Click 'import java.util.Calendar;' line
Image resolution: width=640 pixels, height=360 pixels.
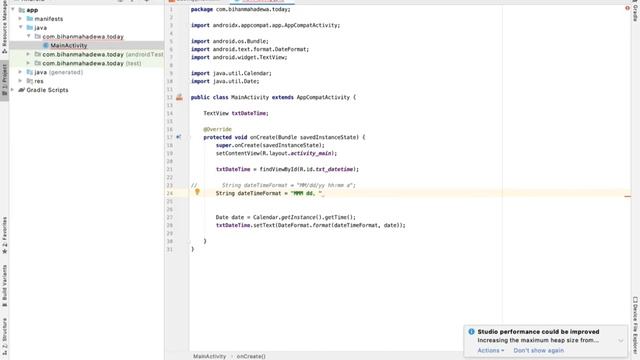click(x=231, y=73)
